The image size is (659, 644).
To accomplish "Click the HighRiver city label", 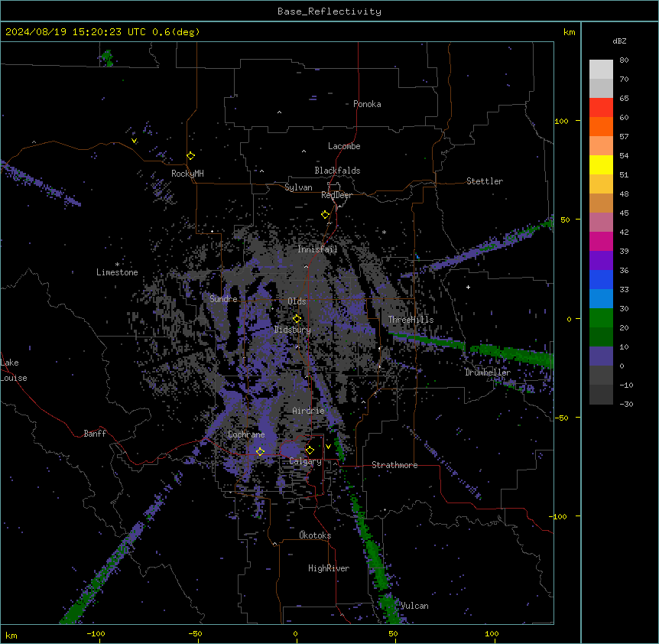I will pos(329,568).
